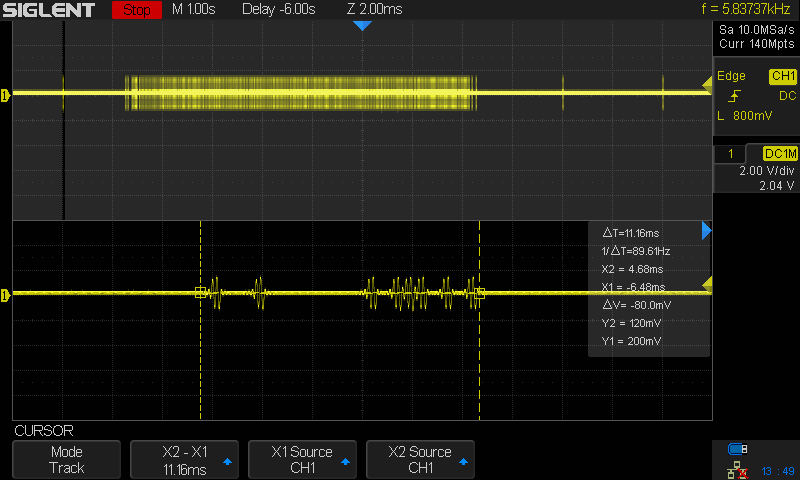Click the Mode Track softkey
Viewport: 800px width, 480px height.
point(66,460)
